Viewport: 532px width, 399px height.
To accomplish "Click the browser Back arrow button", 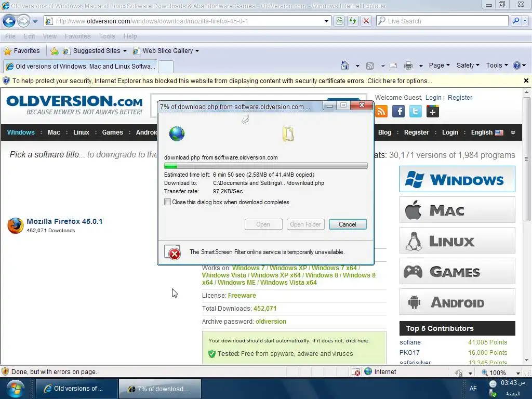I will [x=9, y=21].
